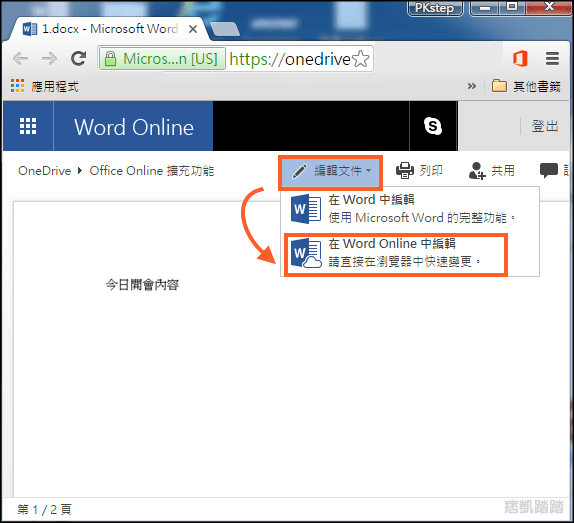Click the Office extension icon in Chrome

click(x=520, y=59)
